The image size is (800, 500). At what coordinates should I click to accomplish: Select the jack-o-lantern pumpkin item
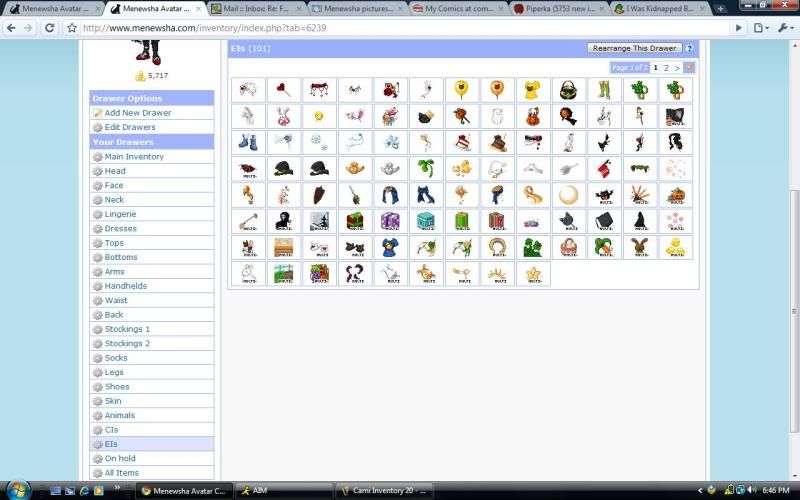676,195
